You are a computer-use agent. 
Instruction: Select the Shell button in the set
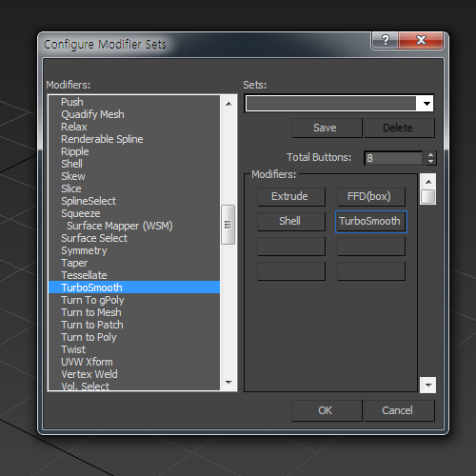pyautogui.click(x=291, y=221)
